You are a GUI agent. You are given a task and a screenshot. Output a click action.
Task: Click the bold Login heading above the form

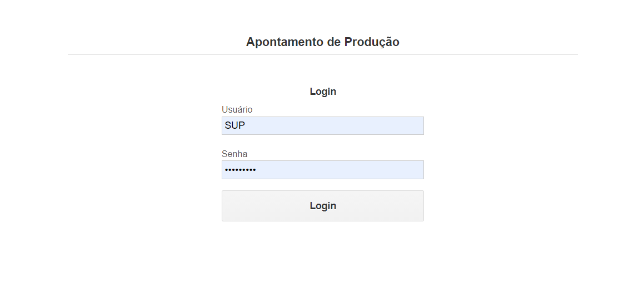tap(323, 92)
